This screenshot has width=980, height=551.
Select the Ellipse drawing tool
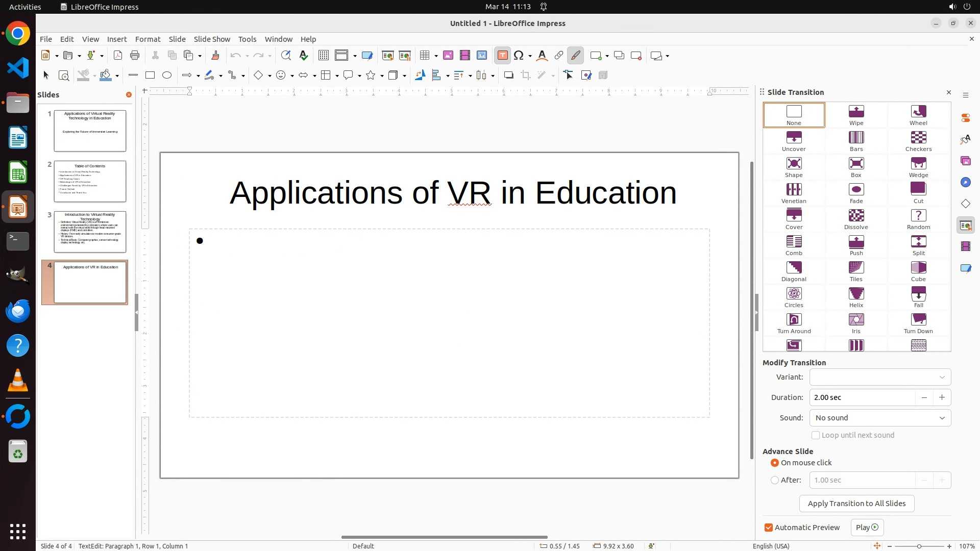pos(167,76)
